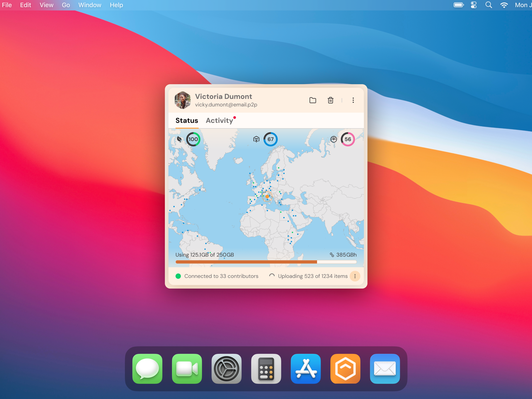Select the Status tab
532x399 pixels.
187,121
